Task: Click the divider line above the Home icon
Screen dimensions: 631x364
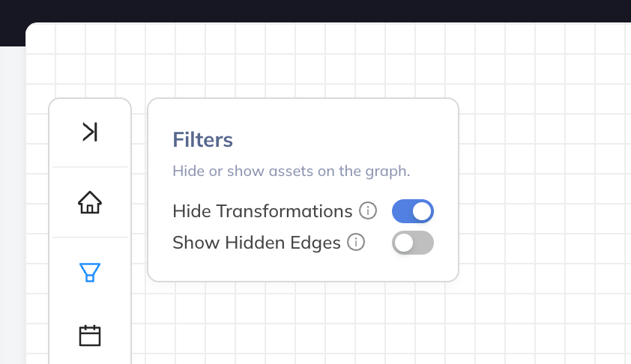Action: click(x=90, y=167)
